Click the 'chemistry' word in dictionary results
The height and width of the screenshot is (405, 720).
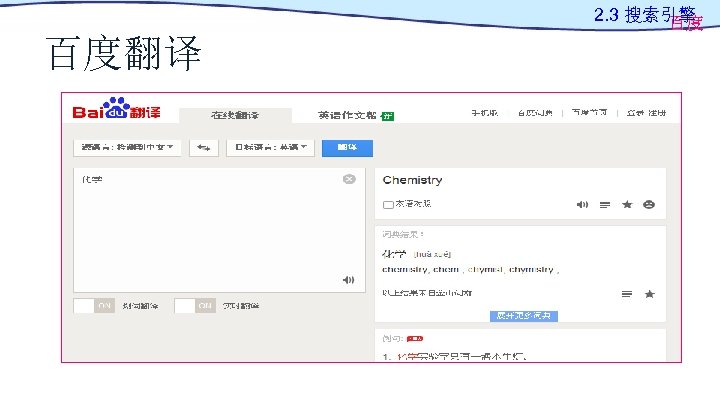coord(405,270)
